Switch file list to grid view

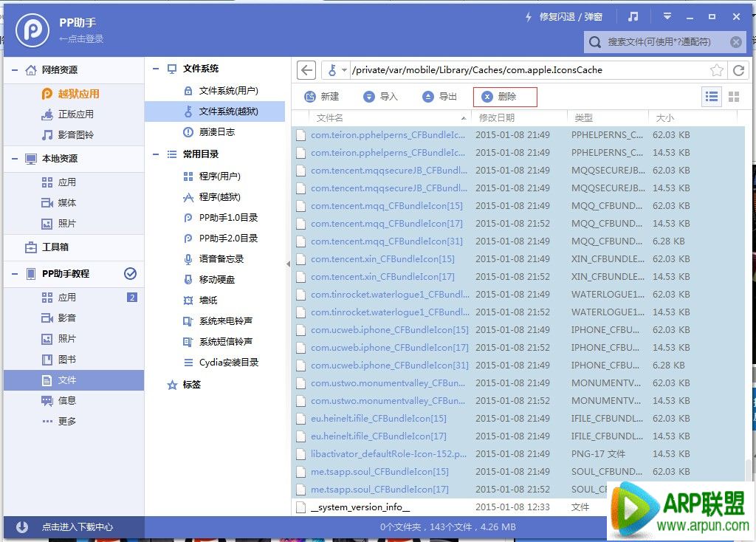tap(733, 96)
